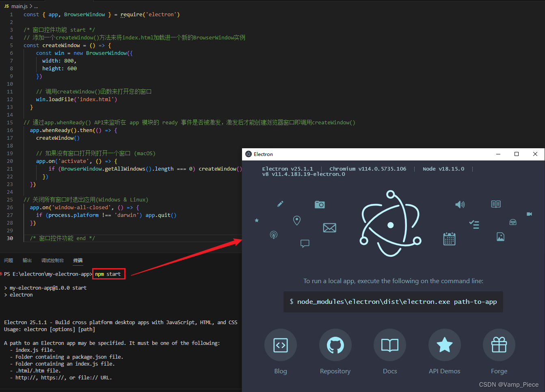Viewport: 545px width, 392px height.
Task: Click 'To run a local app' instruction text
Action: pyautogui.click(x=393, y=281)
